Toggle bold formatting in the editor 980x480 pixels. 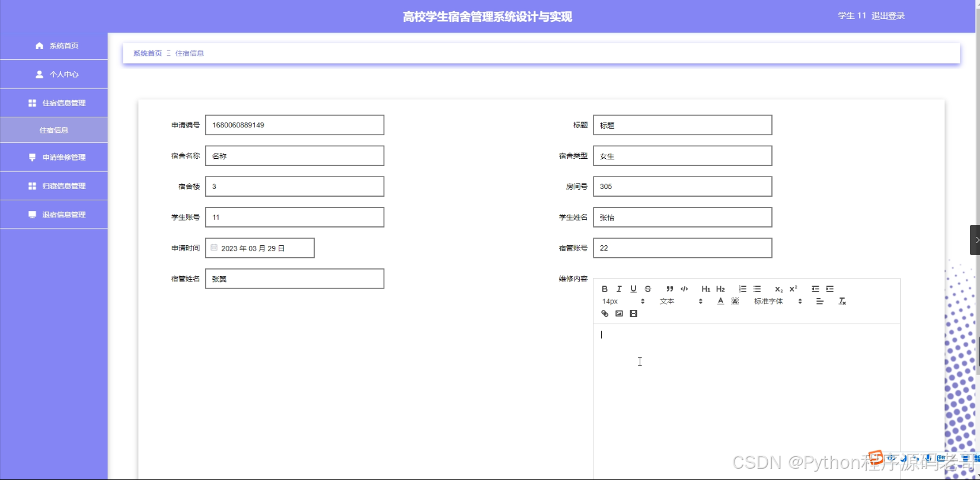pos(605,289)
